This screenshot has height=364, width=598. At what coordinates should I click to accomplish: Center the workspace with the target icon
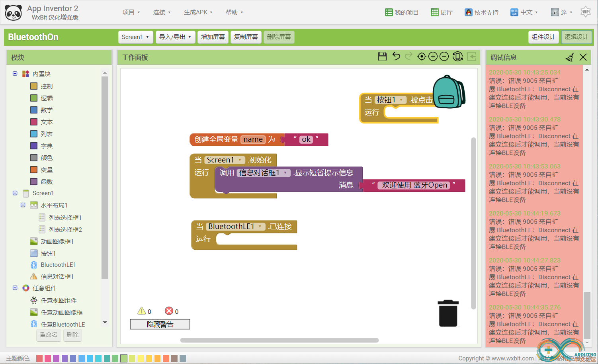click(x=422, y=57)
